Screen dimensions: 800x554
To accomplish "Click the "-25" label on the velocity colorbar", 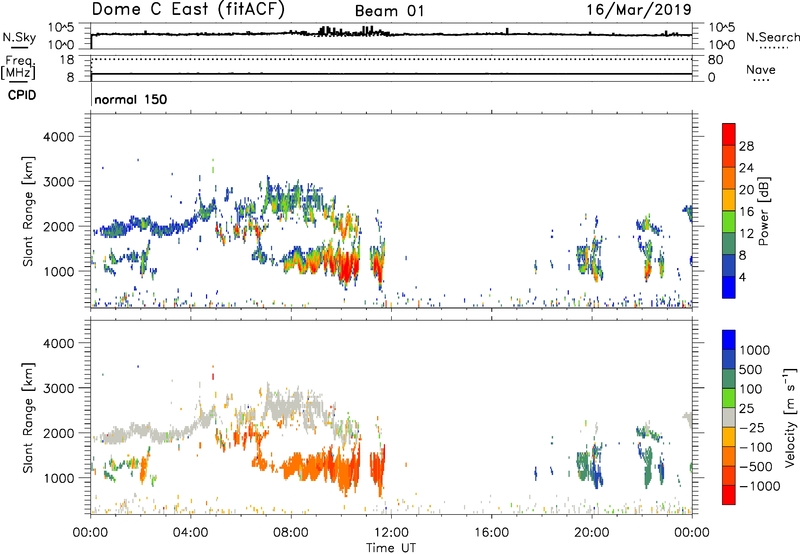I will coord(752,428).
